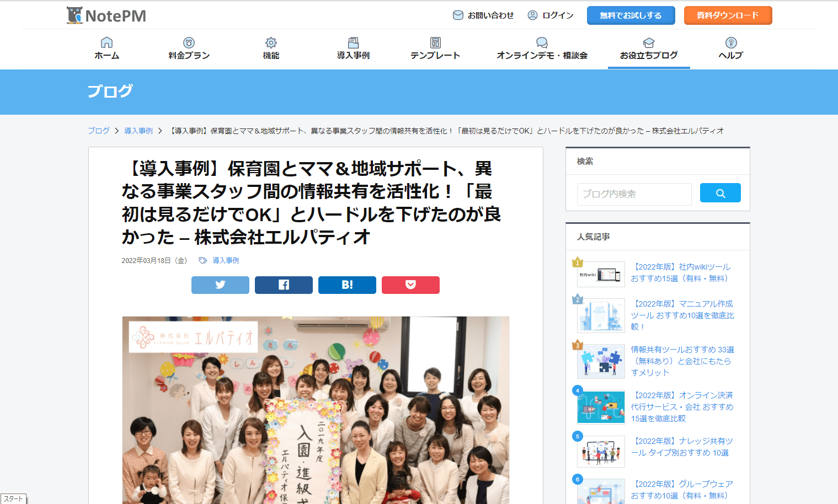Click 資料ダウンロード orange button

click(728, 15)
